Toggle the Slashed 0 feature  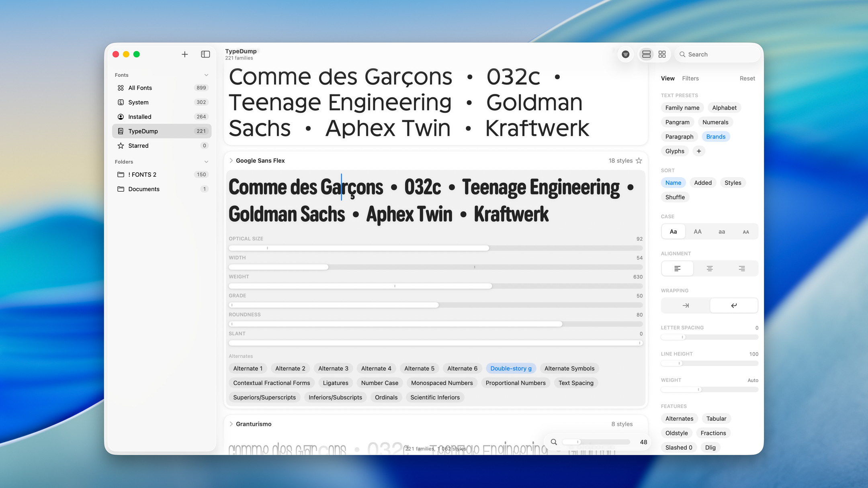pyautogui.click(x=679, y=447)
